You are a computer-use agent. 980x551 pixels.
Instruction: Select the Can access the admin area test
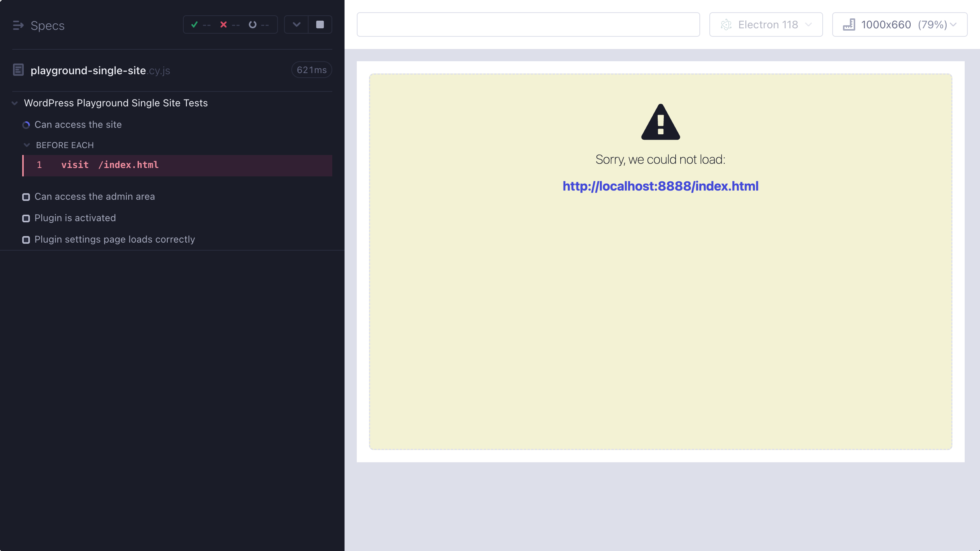tap(95, 197)
